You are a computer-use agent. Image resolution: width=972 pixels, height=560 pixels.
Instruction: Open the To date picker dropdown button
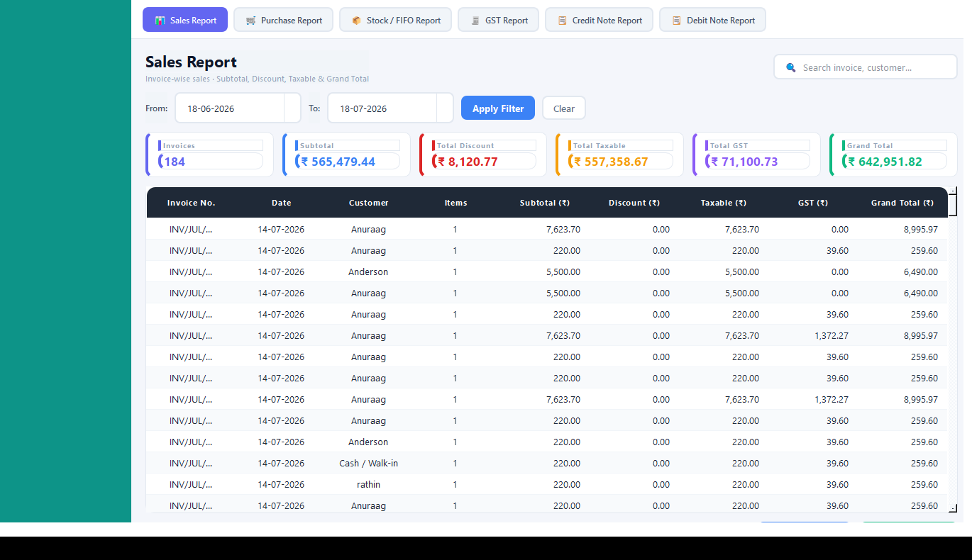point(445,108)
